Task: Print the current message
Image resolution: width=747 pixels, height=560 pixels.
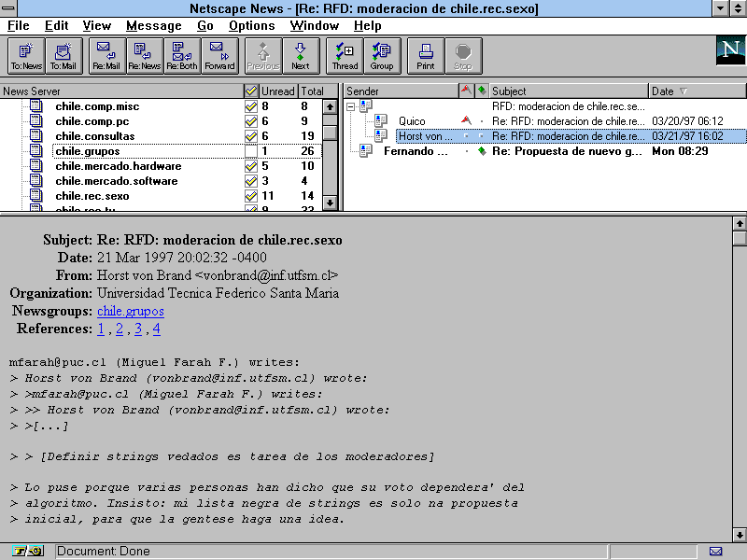Action: tap(426, 56)
